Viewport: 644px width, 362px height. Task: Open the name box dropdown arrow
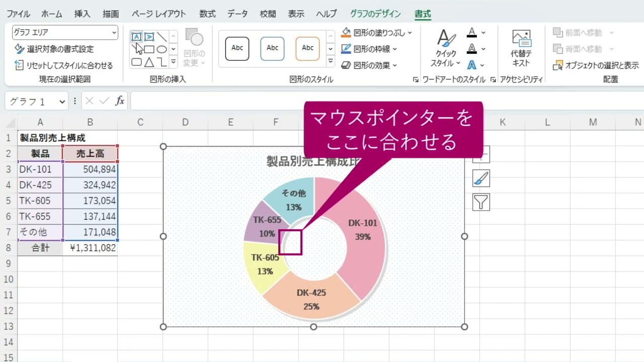62,102
